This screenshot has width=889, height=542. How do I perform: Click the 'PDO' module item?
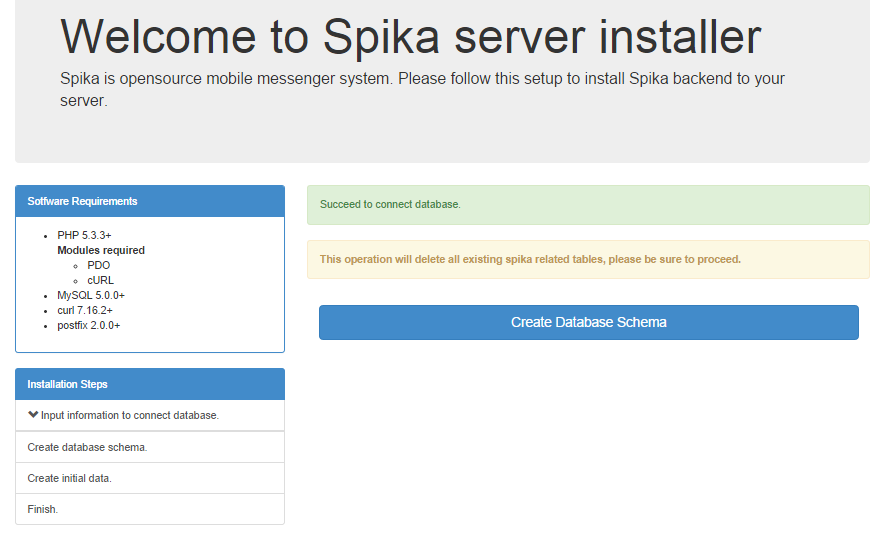pyautogui.click(x=99, y=265)
